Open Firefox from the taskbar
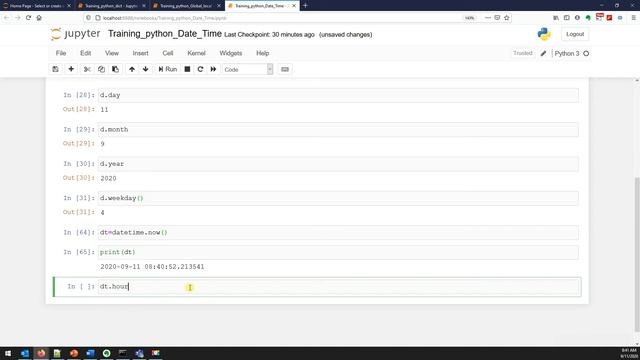The image size is (640, 360). 41,353
